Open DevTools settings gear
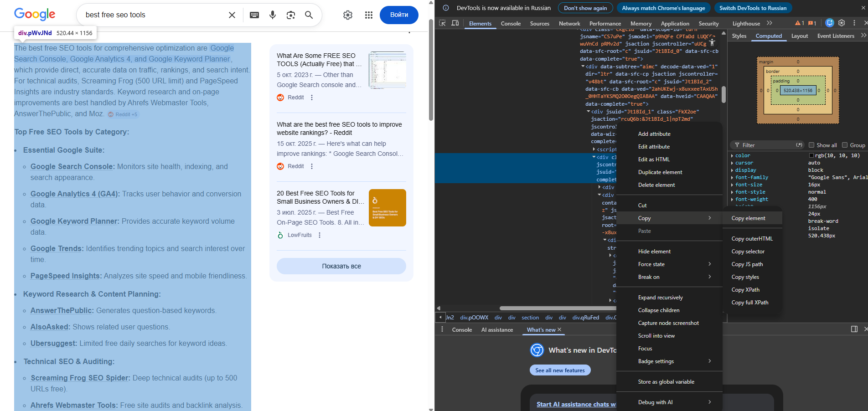The height and width of the screenshot is (411, 868). click(841, 23)
